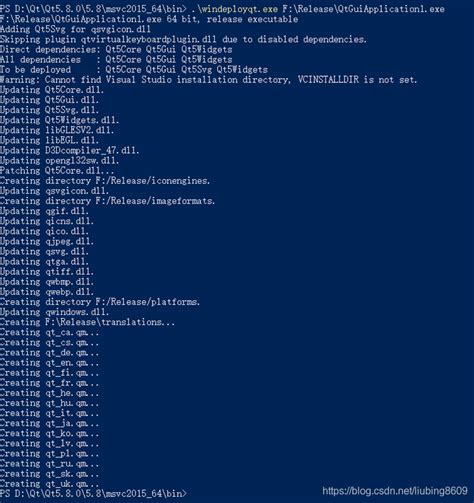Click the empty PowerShell prompt at the bottom

(x=94, y=493)
